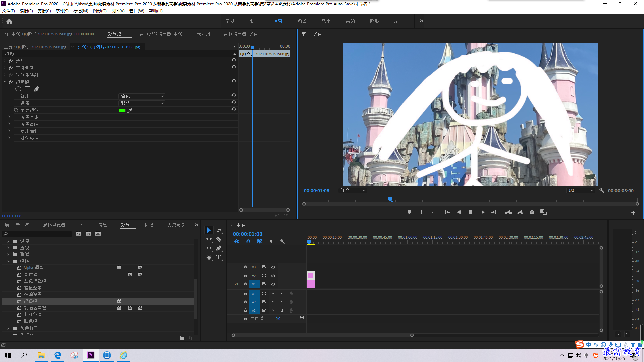Toggle V1 track output eye

pos(273,284)
